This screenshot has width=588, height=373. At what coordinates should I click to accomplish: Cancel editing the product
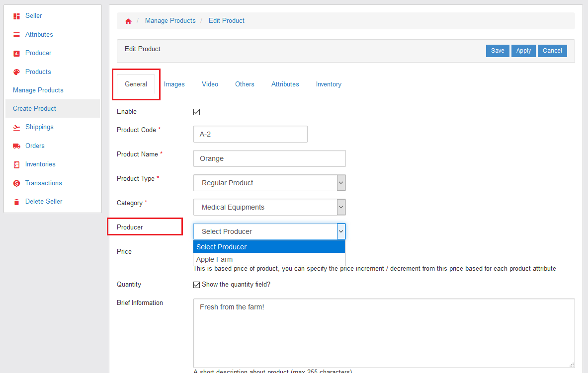point(552,51)
